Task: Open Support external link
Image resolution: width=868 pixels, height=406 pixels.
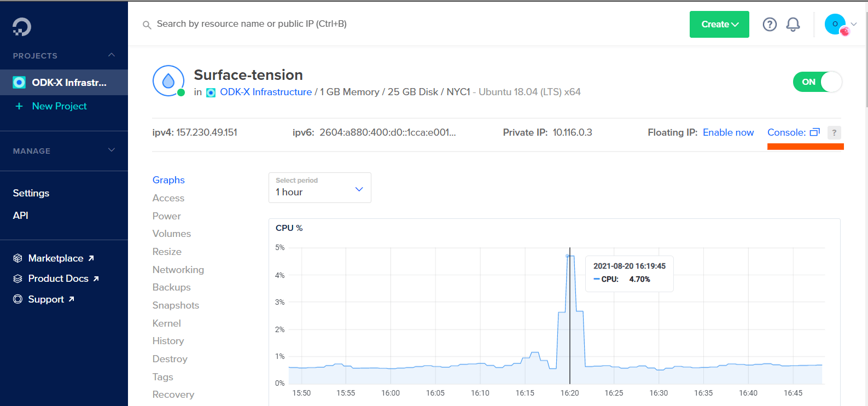Action: pos(51,299)
